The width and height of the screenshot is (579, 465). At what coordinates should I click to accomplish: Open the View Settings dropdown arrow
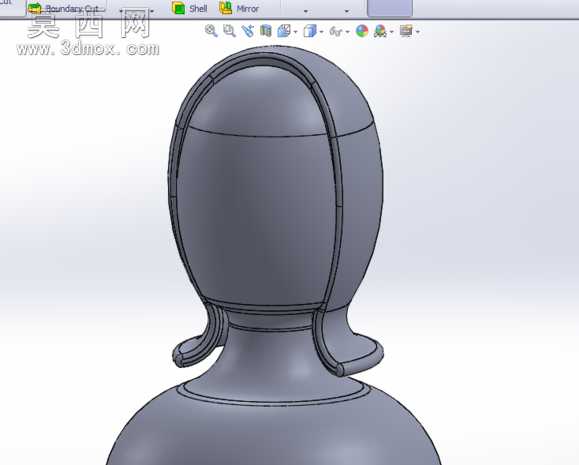coord(418,32)
